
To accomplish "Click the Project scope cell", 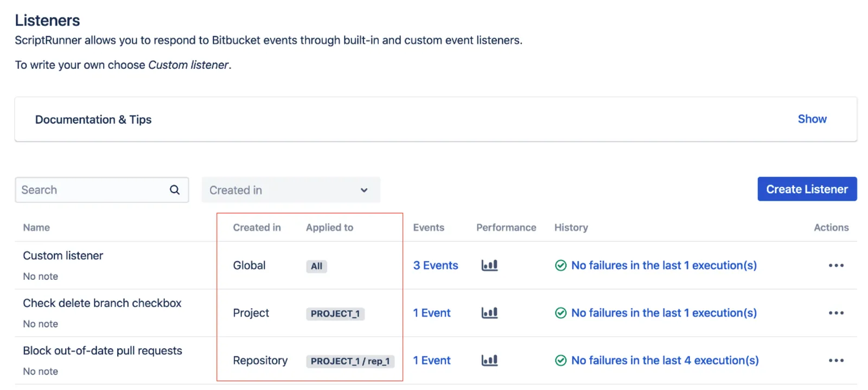I will pyautogui.click(x=251, y=313).
